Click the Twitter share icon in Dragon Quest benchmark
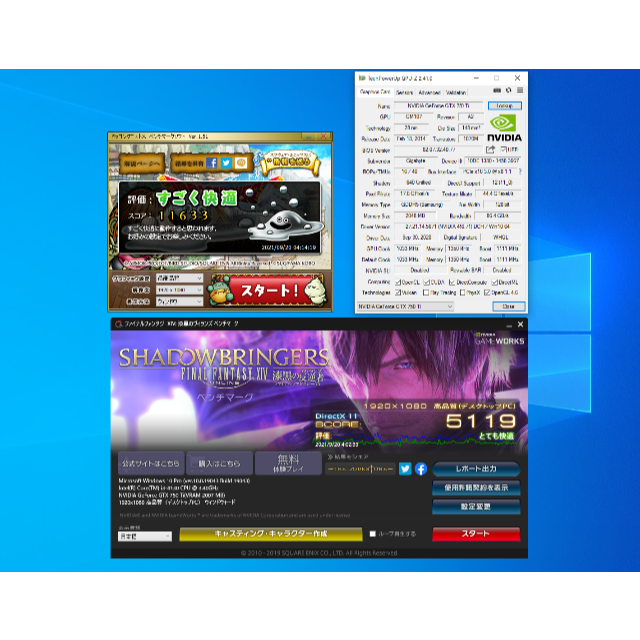 coord(226,163)
